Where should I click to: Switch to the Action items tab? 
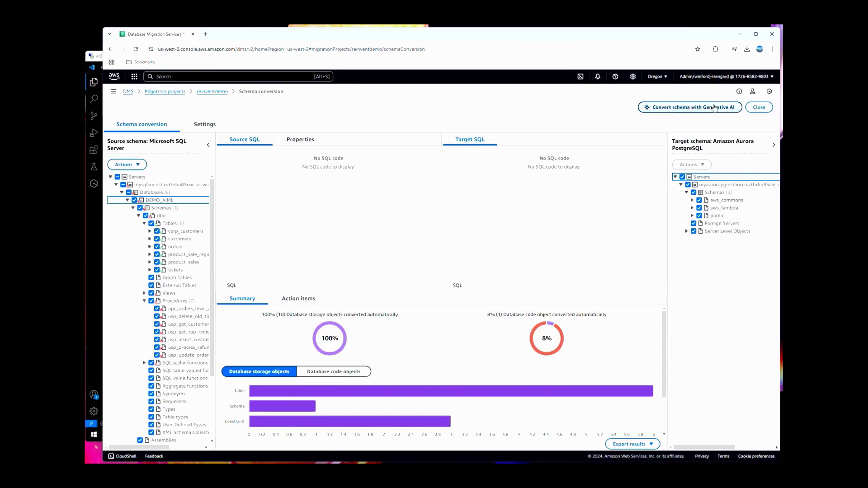click(x=298, y=298)
